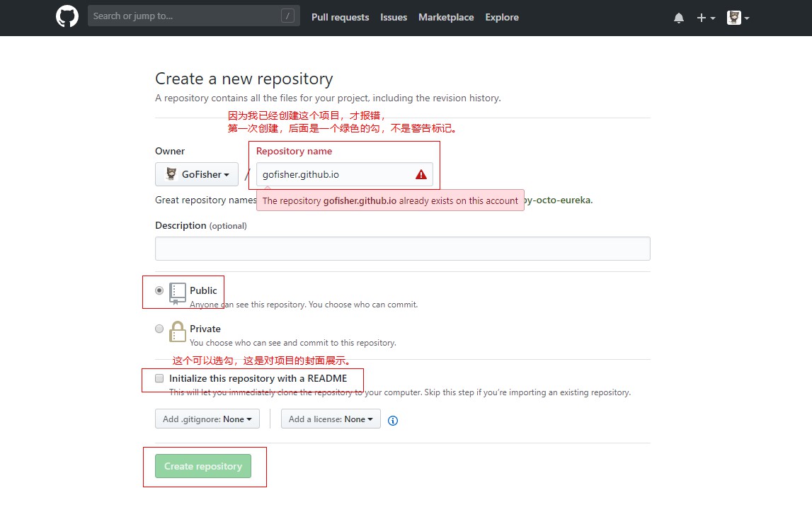Click the Private lock icon
Screen dimensions: 812x505
pyautogui.click(x=178, y=331)
